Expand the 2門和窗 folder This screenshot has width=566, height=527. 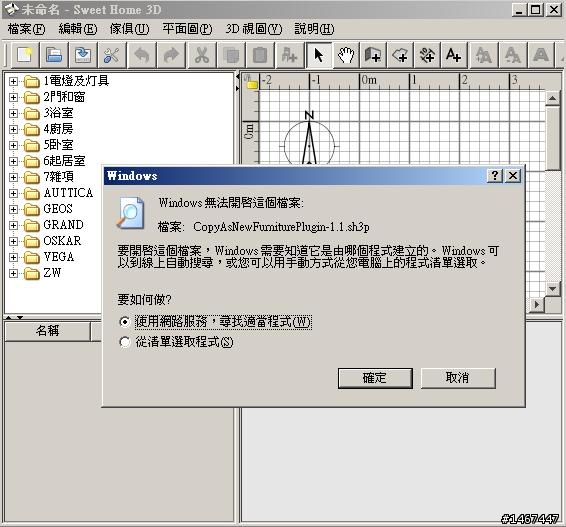13,97
